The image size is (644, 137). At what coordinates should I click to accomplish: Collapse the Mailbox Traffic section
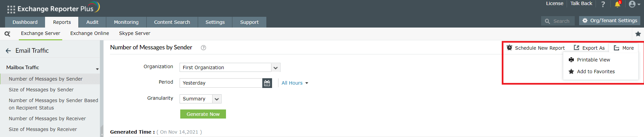[97, 68]
